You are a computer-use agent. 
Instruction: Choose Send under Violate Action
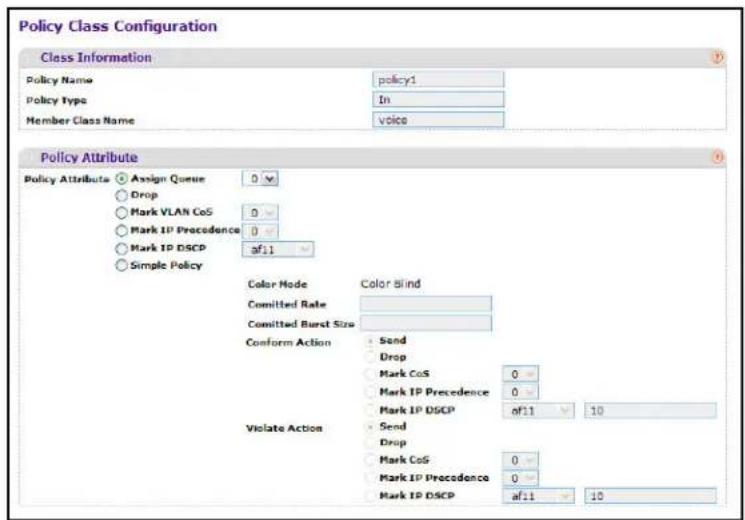(x=370, y=427)
